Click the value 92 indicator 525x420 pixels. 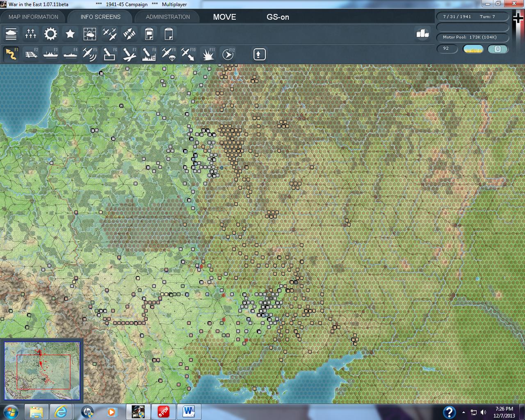(x=446, y=49)
